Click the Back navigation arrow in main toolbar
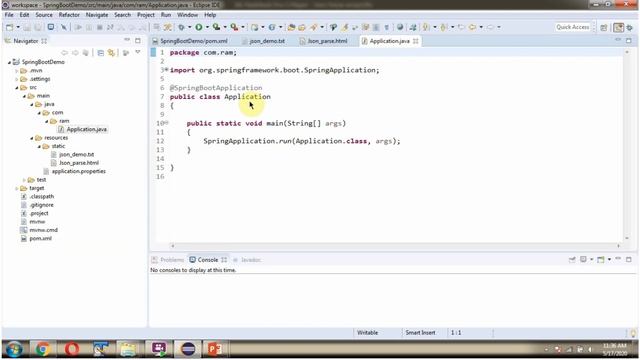Screen dimensions: 640x360 point(472,27)
